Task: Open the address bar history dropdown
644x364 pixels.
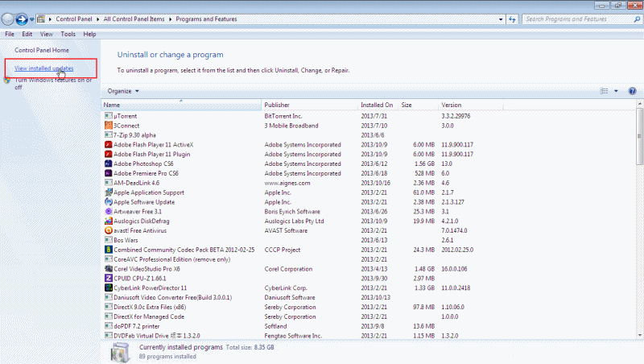Action: [x=501, y=19]
